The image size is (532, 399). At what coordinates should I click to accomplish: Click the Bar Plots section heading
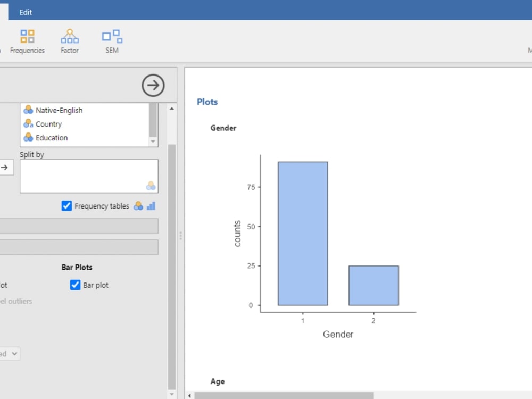coord(77,267)
